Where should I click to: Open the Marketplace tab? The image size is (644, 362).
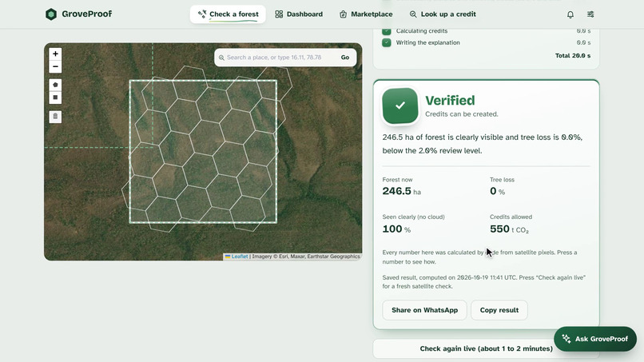pos(366,14)
